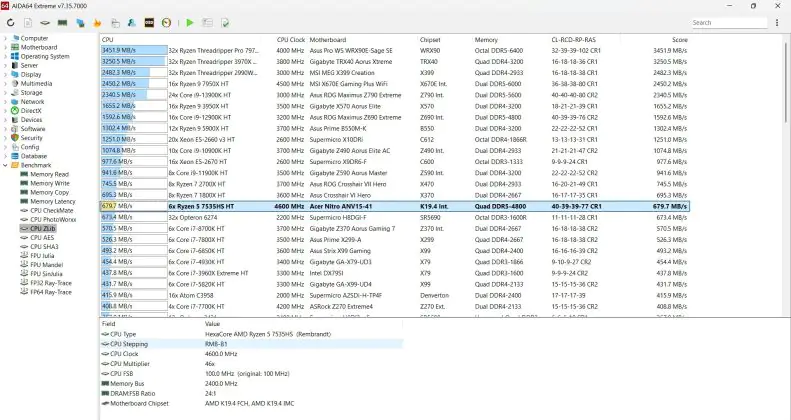Click the printer report toolbar icon
The height and width of the screenshot is (420, 791).
(115, 23)
